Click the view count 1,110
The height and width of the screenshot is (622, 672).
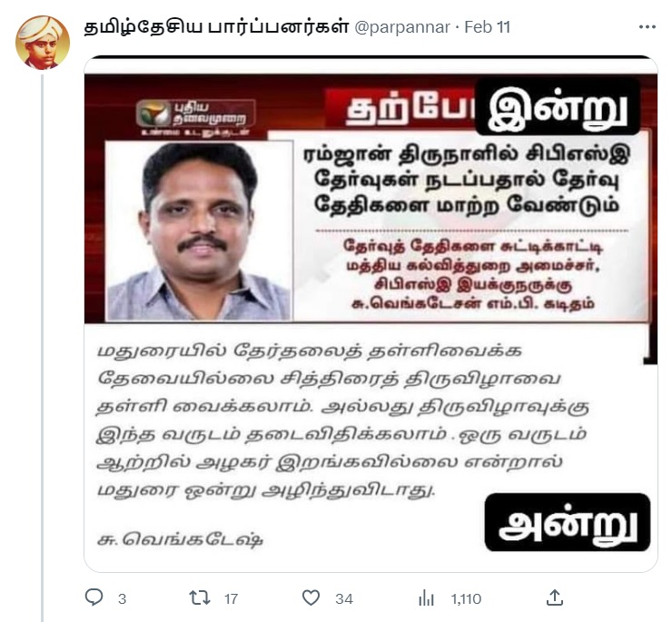pyautogui.click(x=466, y=599)
